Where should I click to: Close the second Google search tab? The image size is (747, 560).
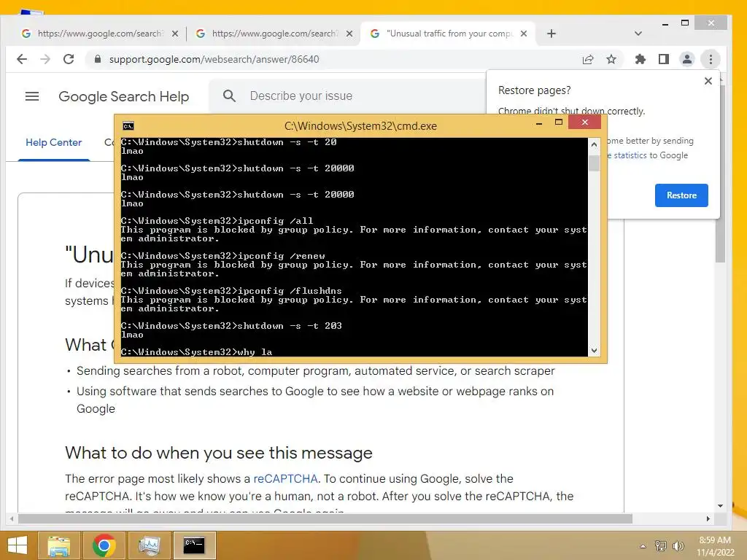click(349, 34)
